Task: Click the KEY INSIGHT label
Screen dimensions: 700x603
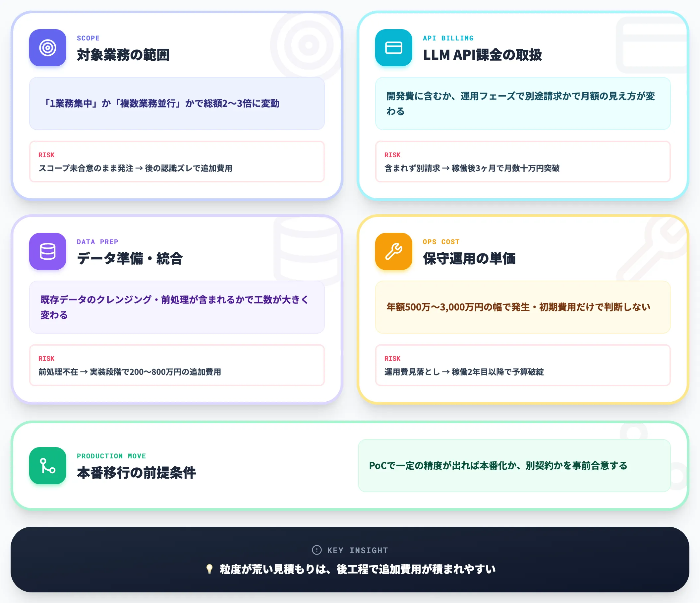Action: pos(357,550)
